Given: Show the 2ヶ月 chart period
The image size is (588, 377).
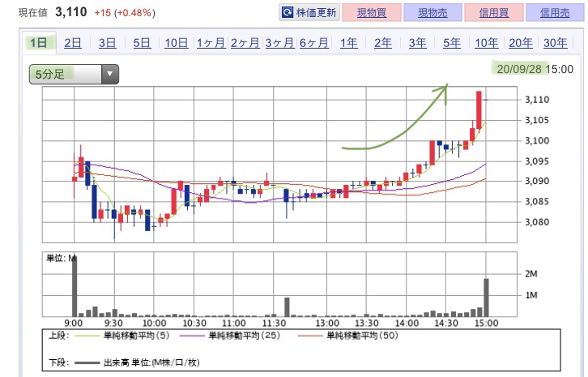Looking at the screenshot, I should 245,43.
